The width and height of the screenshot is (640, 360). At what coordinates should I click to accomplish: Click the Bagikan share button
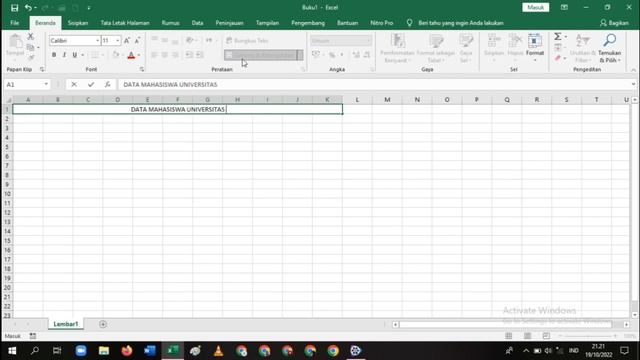tap(614, 23)
